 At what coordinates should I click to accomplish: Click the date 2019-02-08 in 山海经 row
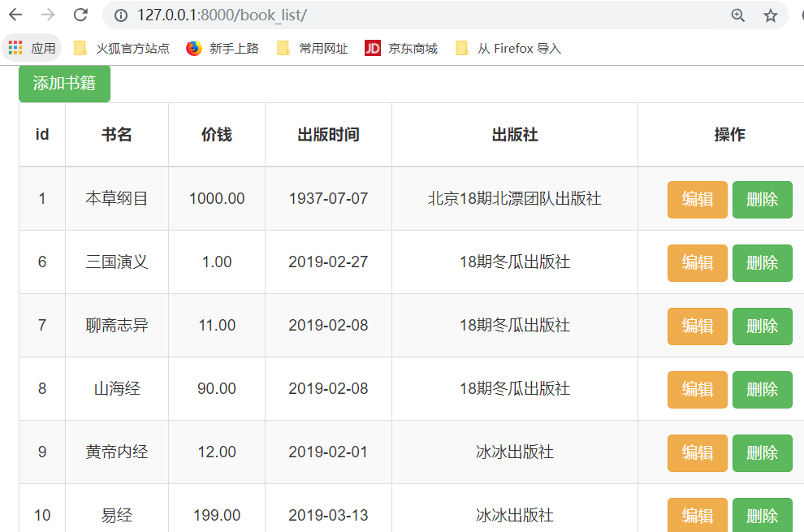(328, 388)
